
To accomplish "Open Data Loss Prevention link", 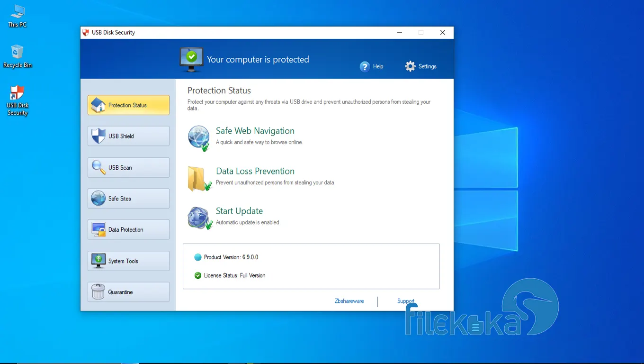I will (255, 171).
